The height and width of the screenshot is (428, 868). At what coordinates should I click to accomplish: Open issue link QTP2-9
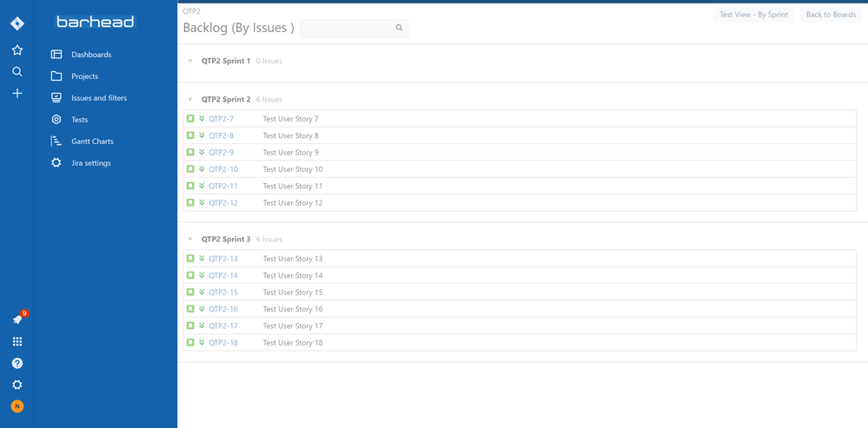(x=221, y=153)
